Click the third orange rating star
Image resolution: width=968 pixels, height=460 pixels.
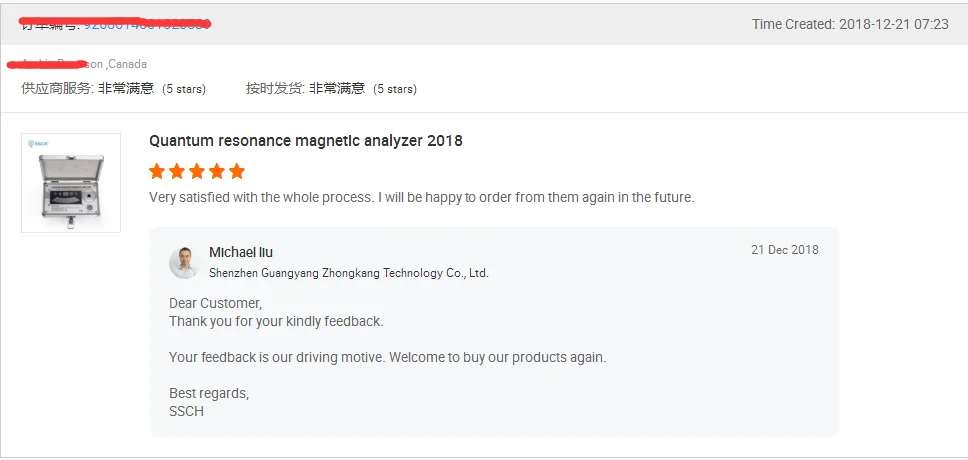coord(197,171)
